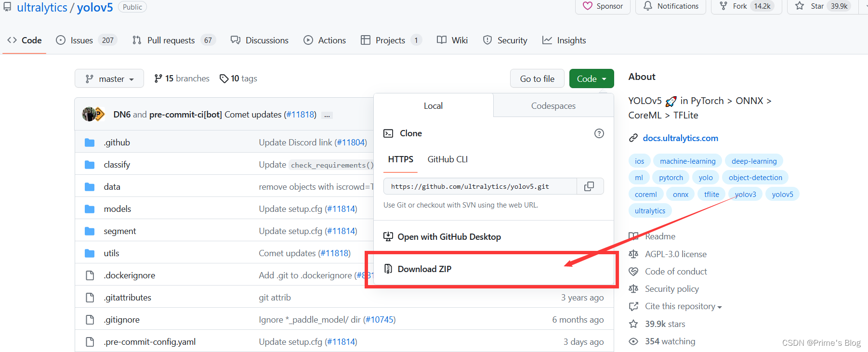This screenshot has width=868, height=352.
Task: Select the HTTPS clone option
Action: (401, 159)
